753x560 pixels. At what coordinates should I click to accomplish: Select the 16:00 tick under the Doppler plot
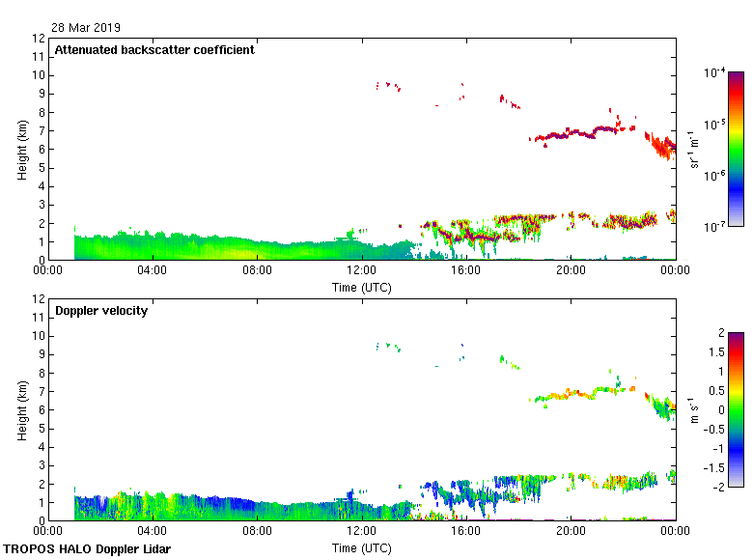pyautogui.click(x=466, y=531)
